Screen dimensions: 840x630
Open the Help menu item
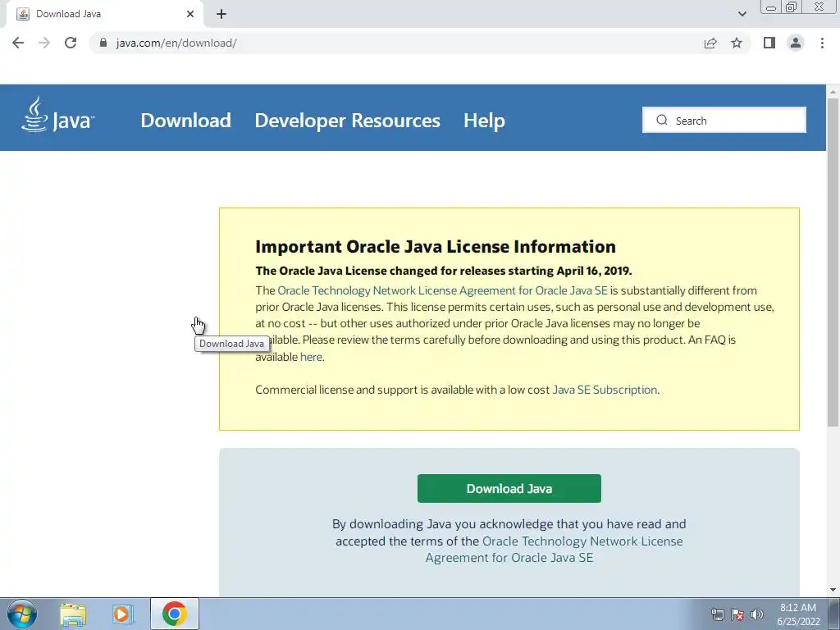(x=484, y=121)
